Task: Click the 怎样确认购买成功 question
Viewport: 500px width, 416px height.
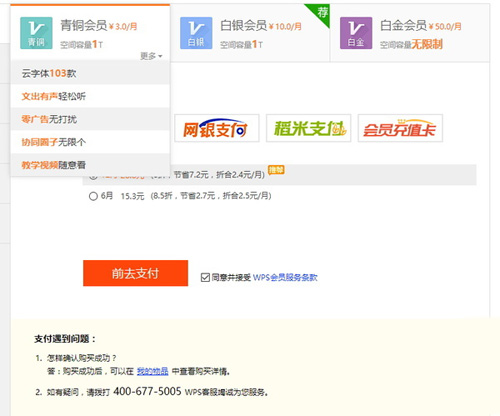Action: tap(82, 358)
